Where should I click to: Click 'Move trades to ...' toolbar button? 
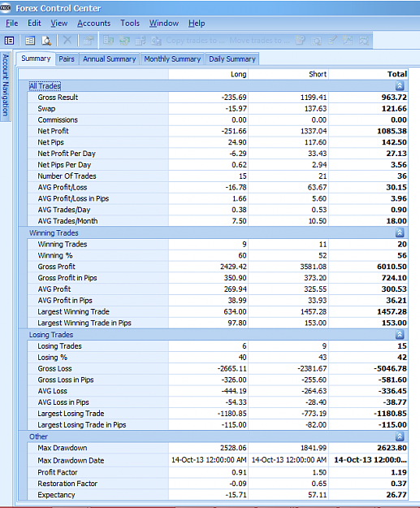tap(259, 41)
